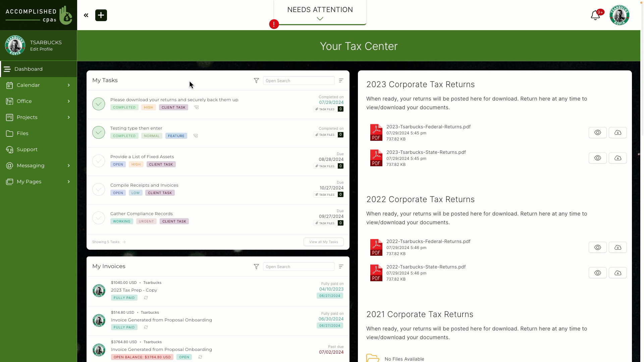Click the add new item button
Image resolution: width=644 pixels, height=362 pixels.
tap(101, 15)
